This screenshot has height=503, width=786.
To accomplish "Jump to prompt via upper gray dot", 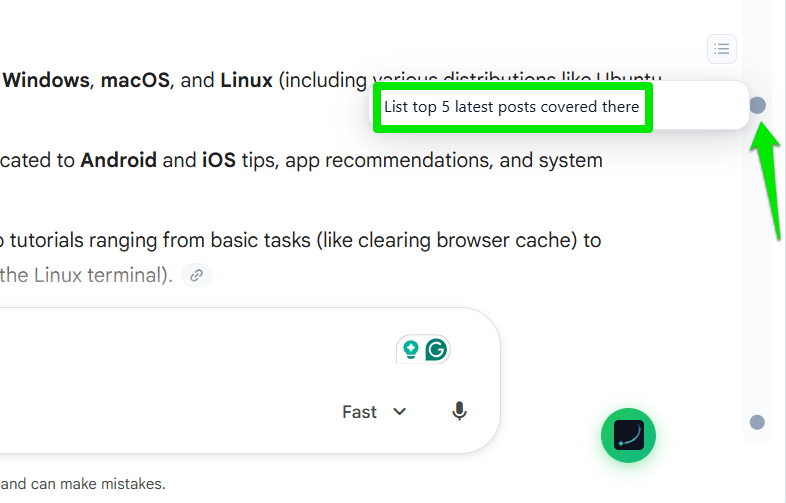I will (757, 105).
